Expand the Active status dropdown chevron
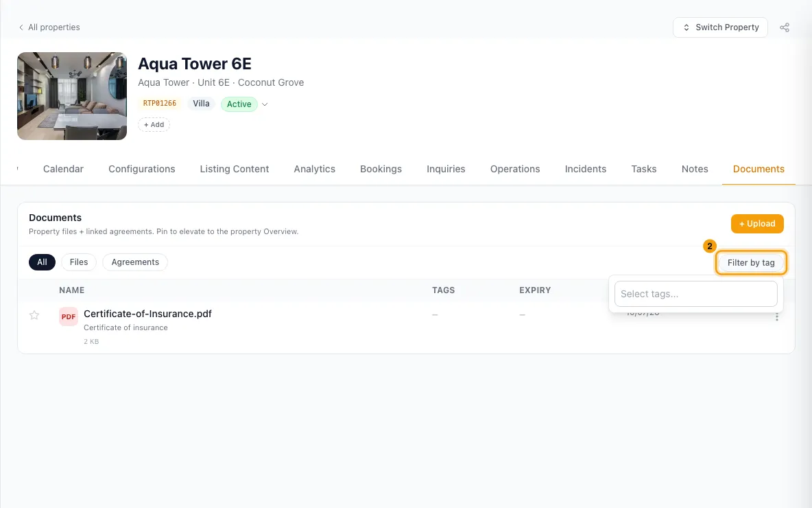Screen dimensions: 812x508 click(265, 104)
